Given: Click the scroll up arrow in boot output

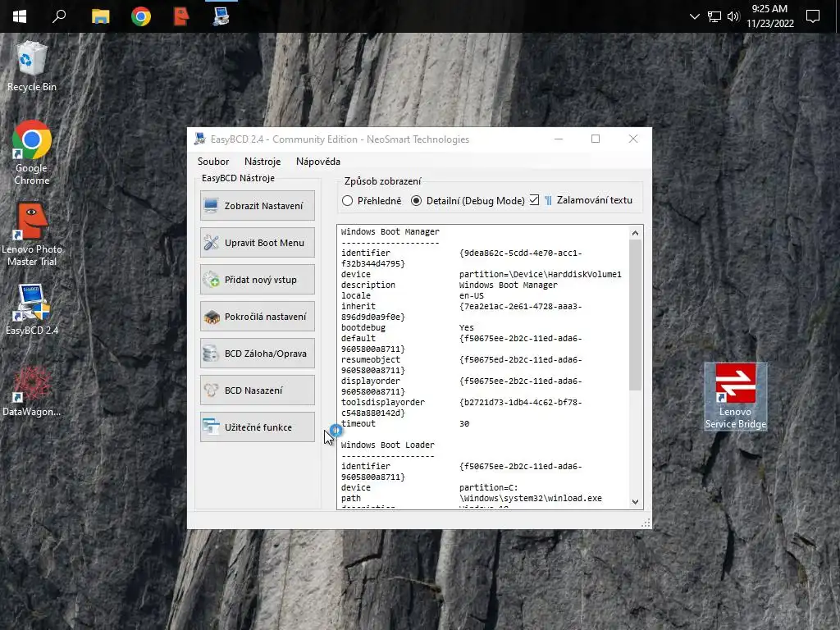Looking at the screenshot, I should tap(635, 233).
